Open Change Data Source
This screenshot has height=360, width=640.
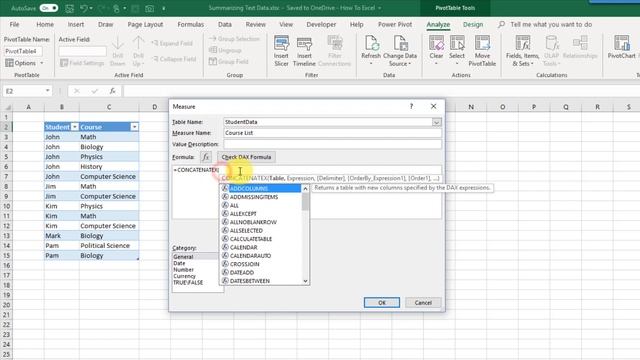click(400, 51)
